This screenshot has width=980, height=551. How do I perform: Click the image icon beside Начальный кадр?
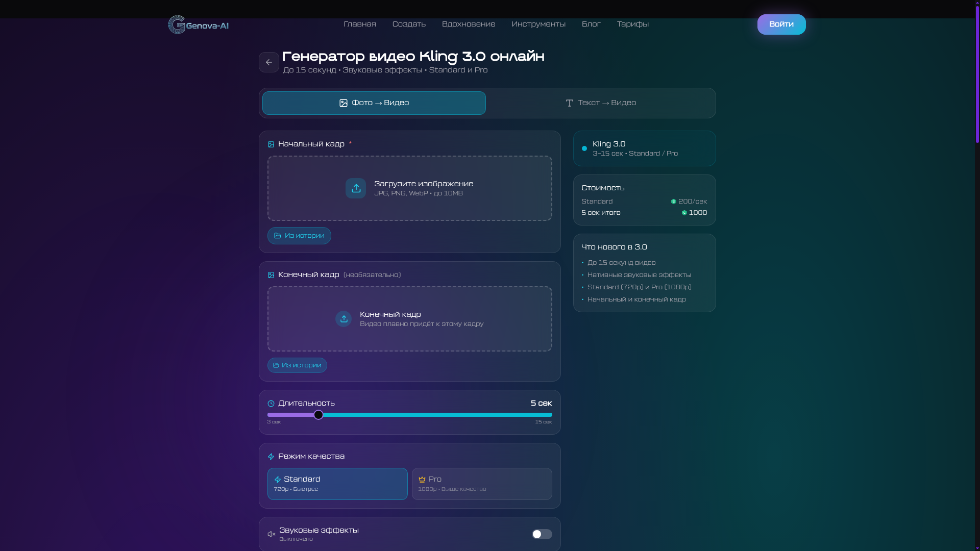tap(271, 144)
